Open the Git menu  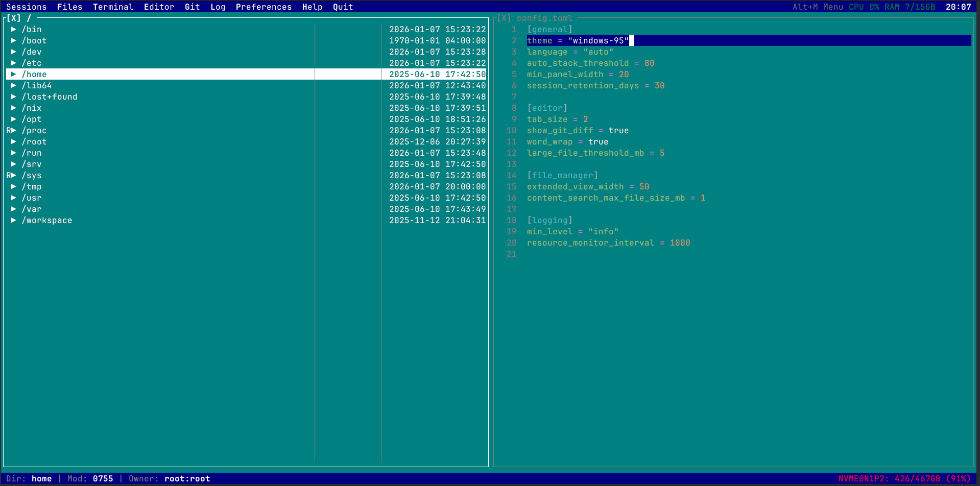(x=192, y=7)
